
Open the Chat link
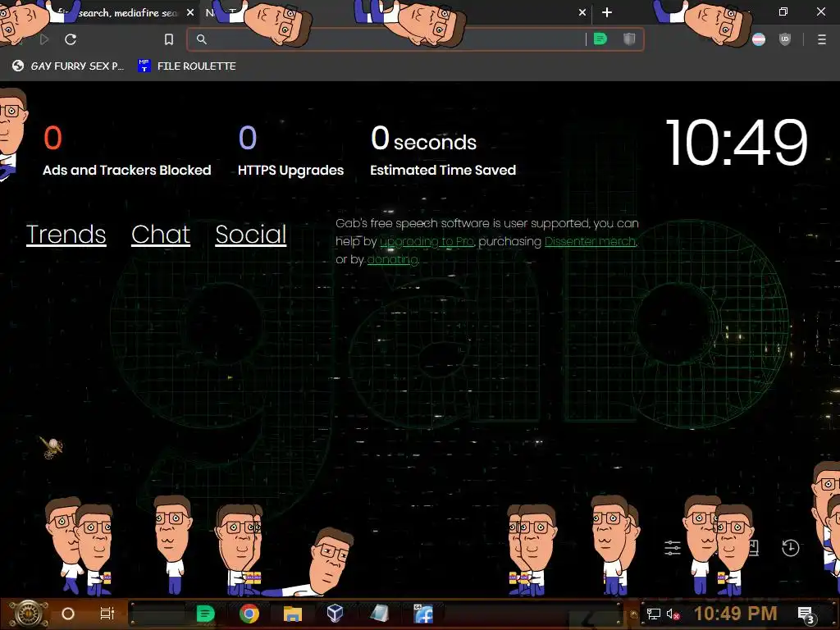point(161,234)
